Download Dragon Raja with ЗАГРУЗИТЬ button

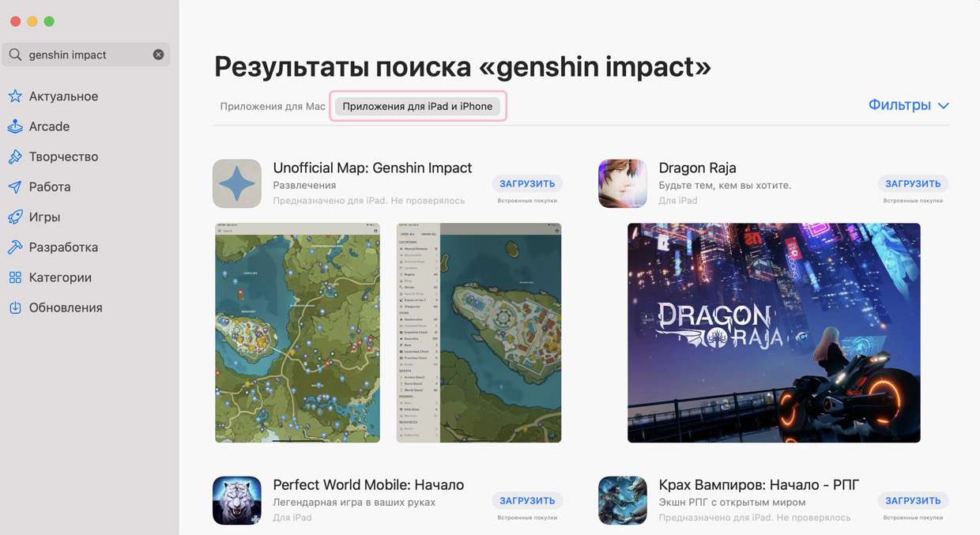tap(913, 183)
